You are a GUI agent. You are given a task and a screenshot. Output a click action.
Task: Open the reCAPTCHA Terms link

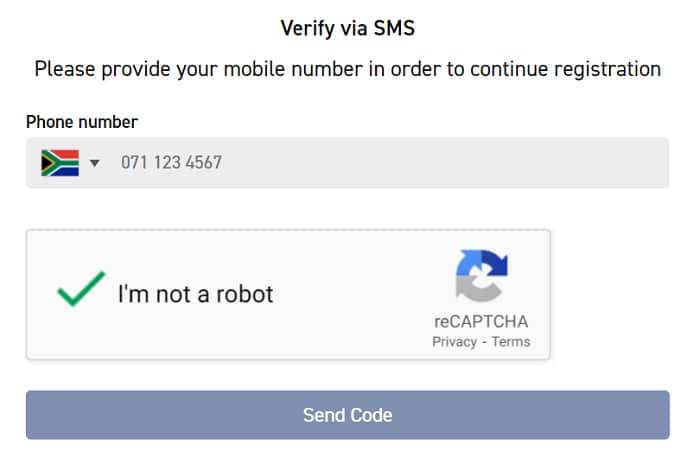click(x=511, y=342)
